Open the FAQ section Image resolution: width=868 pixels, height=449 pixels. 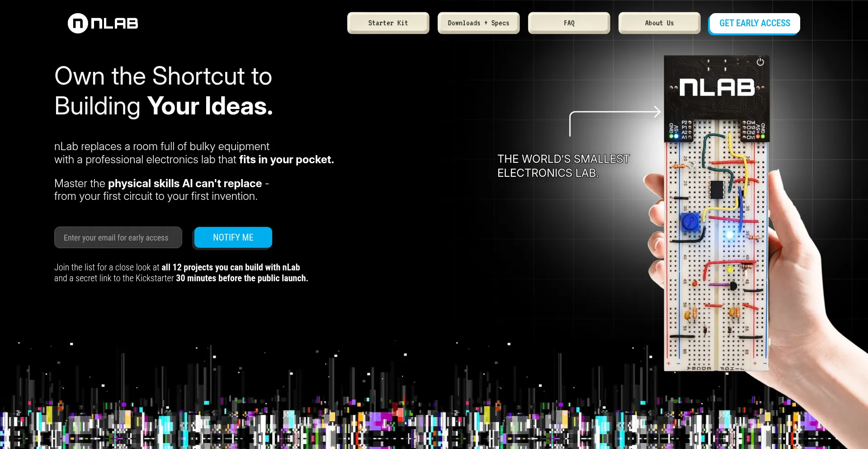coord(569,23)
